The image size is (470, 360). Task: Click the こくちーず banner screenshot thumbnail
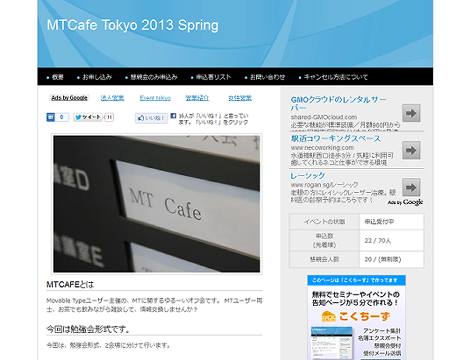click(331, 343)
